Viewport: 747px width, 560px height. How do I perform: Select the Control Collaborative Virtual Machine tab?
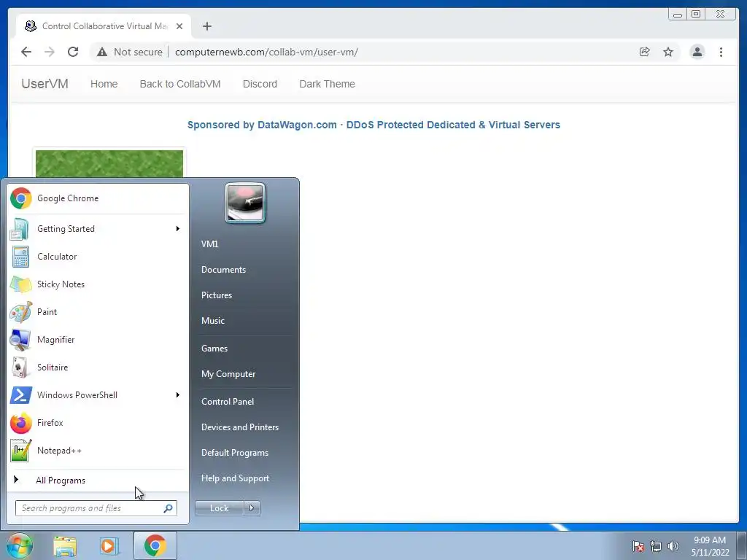tap(104, 26)
